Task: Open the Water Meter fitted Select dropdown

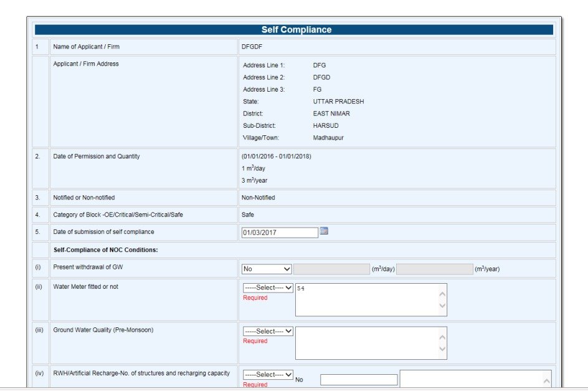Action: [268, 288]
